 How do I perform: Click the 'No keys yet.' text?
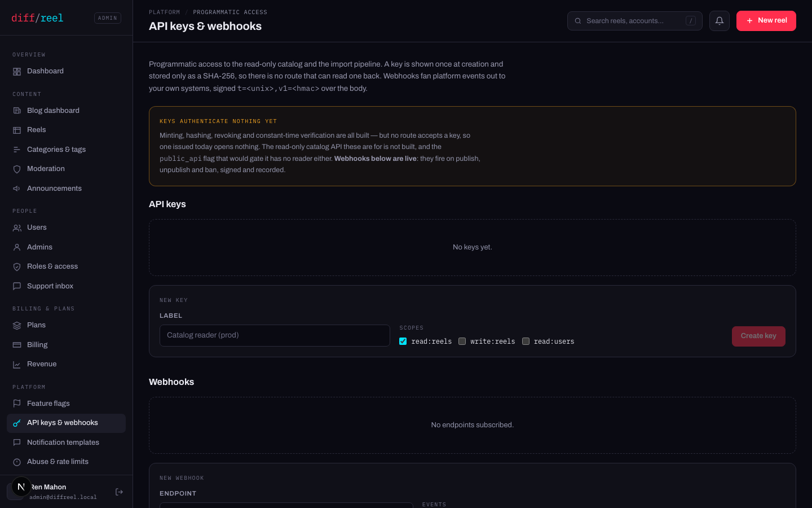tap(473, 247)
